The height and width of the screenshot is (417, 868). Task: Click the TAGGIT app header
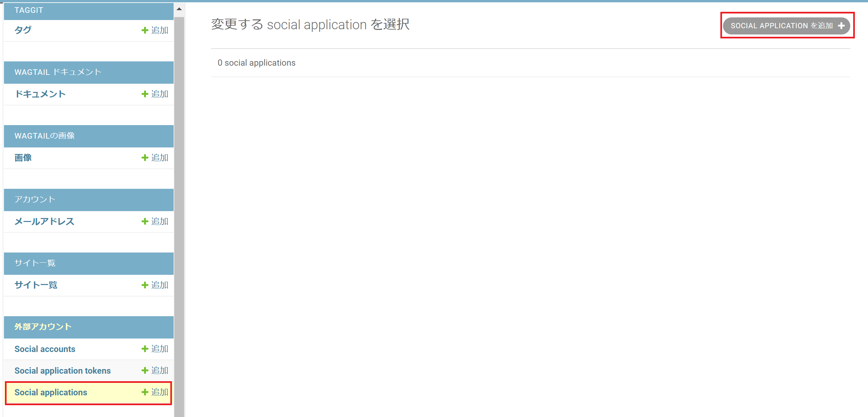pos(29,10)
